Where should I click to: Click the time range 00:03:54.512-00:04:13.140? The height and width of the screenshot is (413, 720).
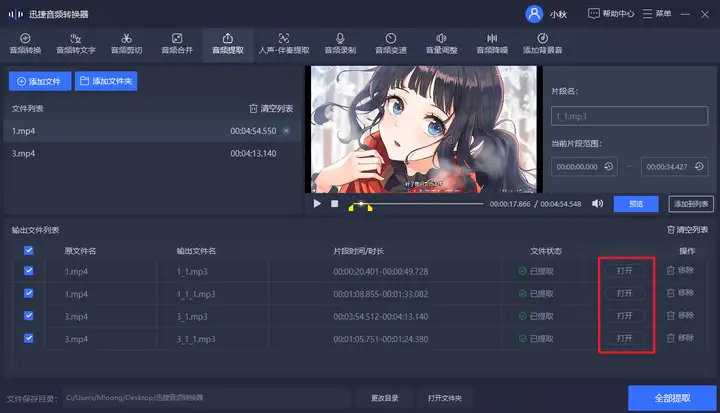pos(381,317)
